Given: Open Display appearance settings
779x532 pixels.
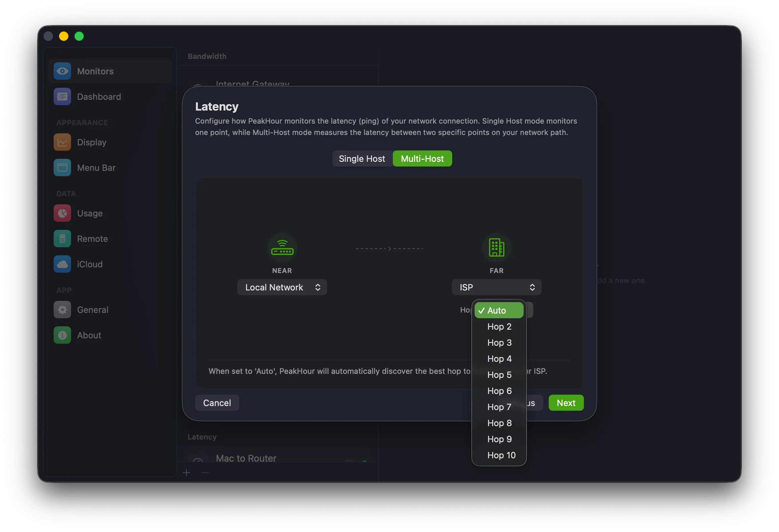Looking at the screenshot, I should (110, 142).
